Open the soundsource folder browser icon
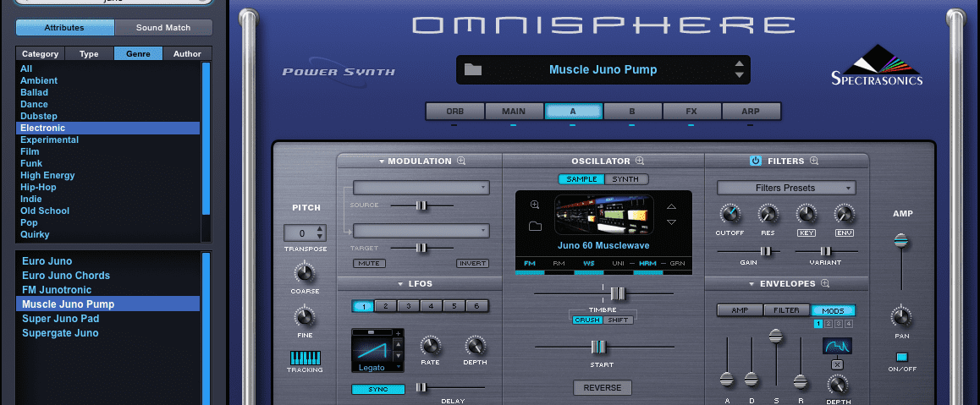 [535, 226]
